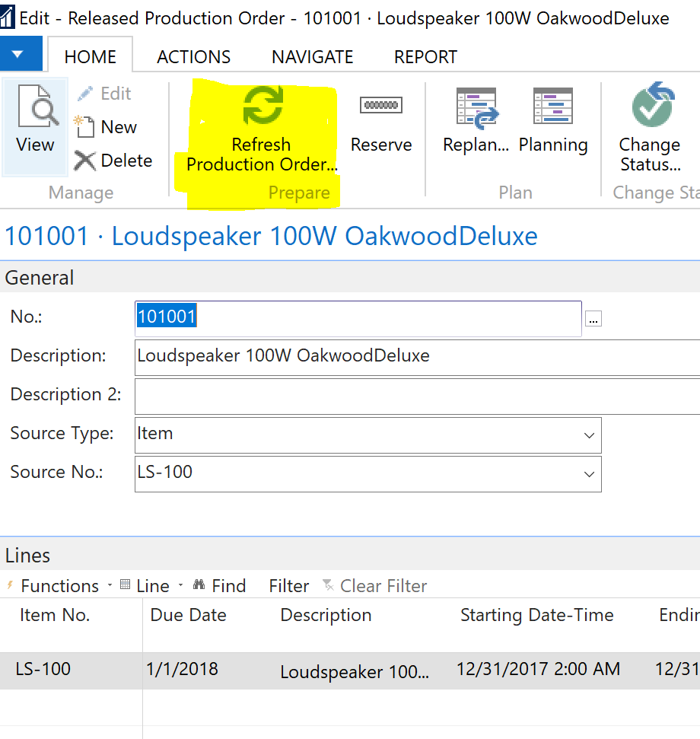Viewport: 700px width, 739px height.
Task: Click the Edit pencil button
Action: click(104, 94)
